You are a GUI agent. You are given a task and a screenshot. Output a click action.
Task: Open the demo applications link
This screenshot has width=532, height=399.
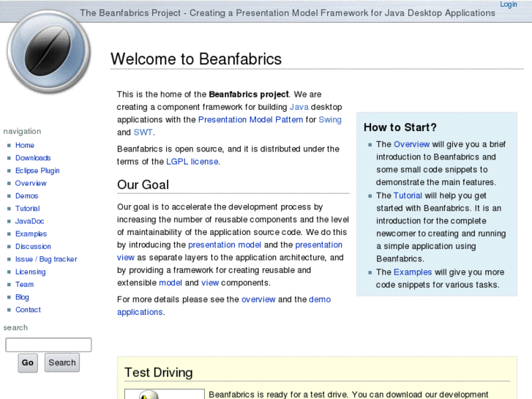pyautogui.click(x=320, y=299)
